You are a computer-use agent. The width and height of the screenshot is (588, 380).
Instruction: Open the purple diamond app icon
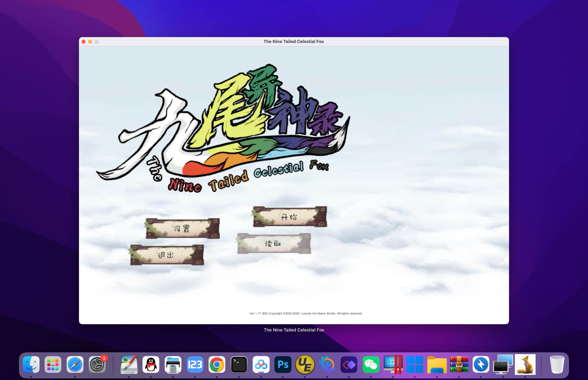pyautogui.click(x=349, y=364)
